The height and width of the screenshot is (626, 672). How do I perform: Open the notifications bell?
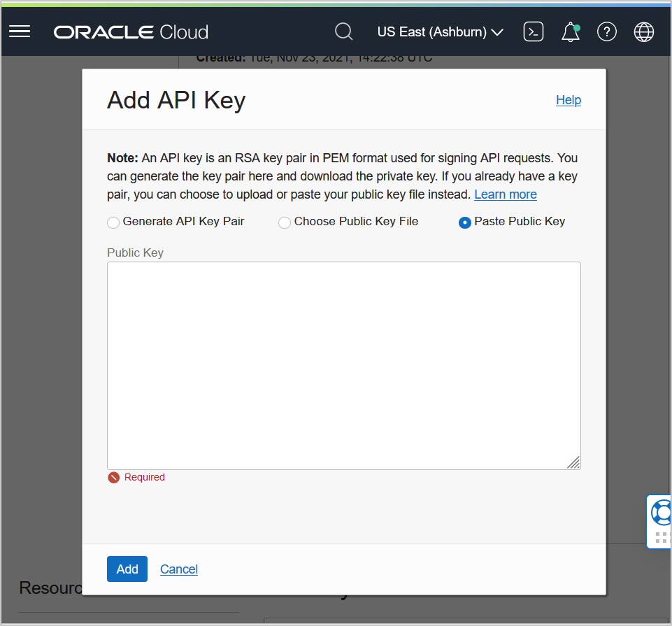coord(571,31)
